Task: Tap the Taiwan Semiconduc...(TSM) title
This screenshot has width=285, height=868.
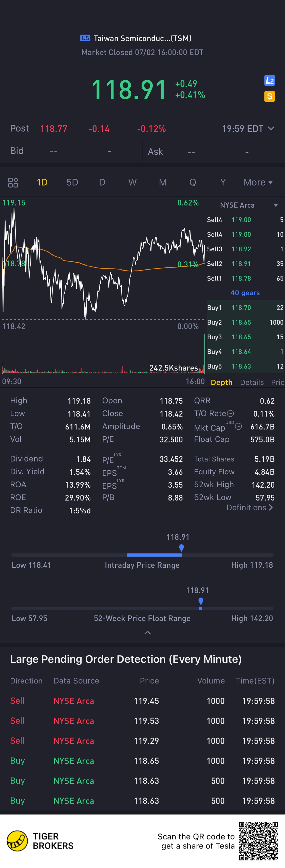Action: tap(142, 38)
